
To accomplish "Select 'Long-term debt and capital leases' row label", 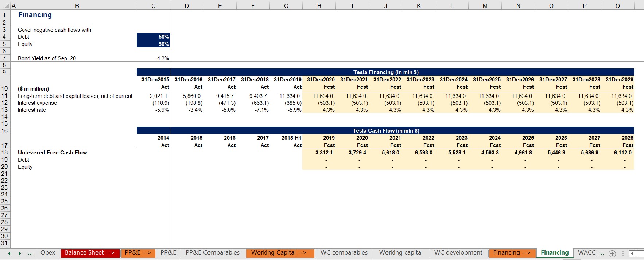I will (x=75, y=96).
